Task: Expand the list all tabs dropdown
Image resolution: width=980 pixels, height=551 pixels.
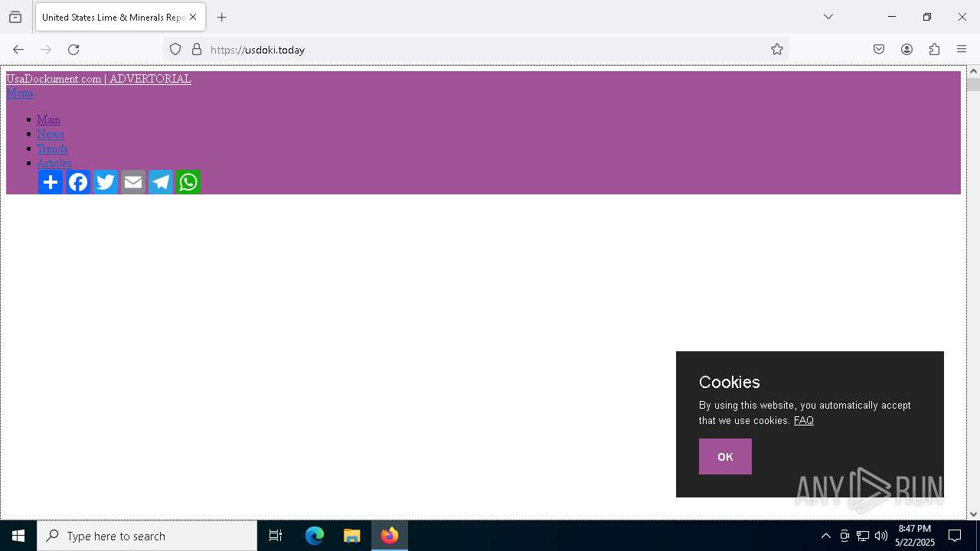Action: click(828, 17)
